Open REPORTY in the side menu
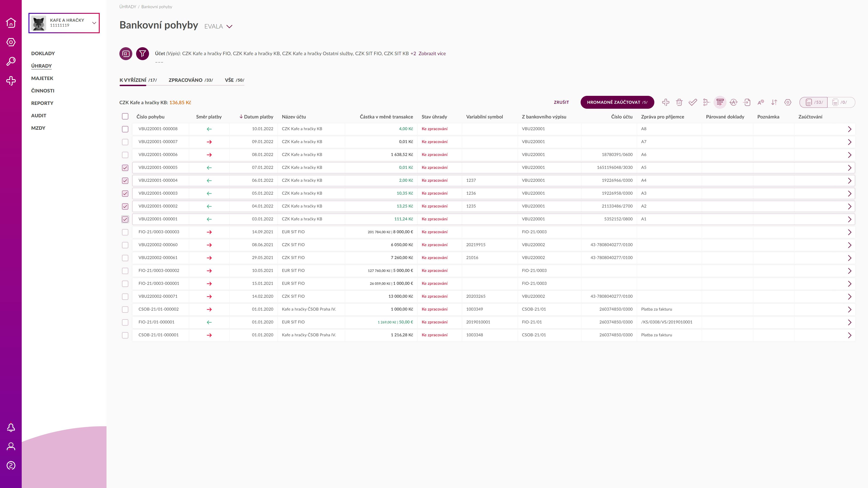868x488 pixels. (x=42, y=103)
